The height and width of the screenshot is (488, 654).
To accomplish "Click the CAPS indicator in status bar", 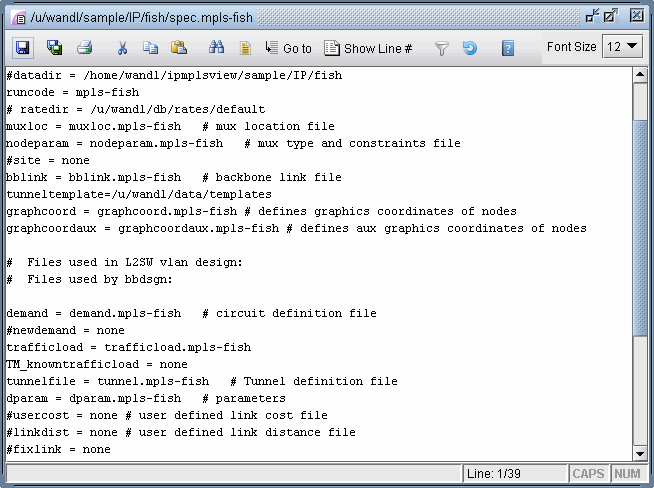I will [588, 473].
